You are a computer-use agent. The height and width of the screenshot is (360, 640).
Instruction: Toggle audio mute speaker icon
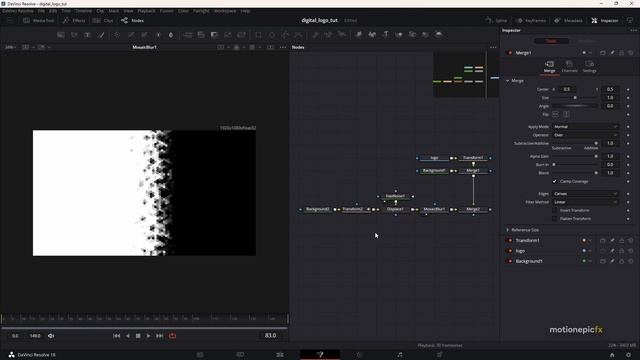tap(51, 336)
